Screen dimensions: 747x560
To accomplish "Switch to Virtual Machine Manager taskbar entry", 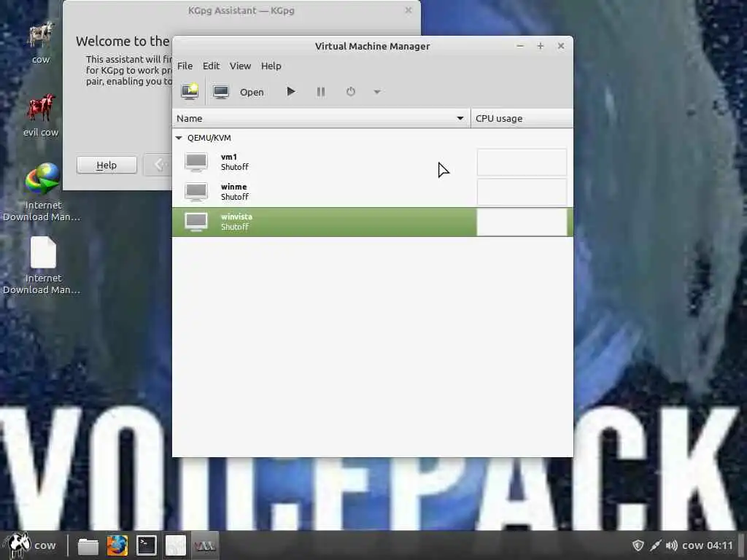I will click(x=205, y=545).
